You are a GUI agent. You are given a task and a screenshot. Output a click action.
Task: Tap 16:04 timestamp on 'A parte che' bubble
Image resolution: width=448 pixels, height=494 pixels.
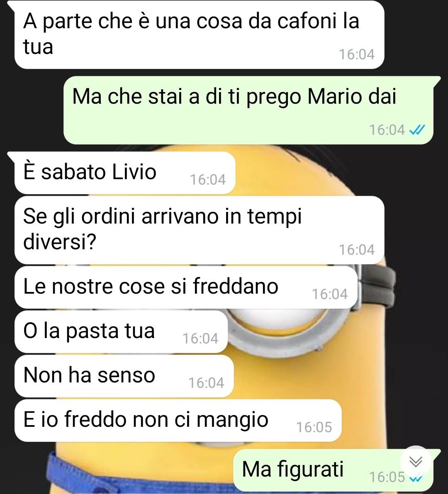357,54
